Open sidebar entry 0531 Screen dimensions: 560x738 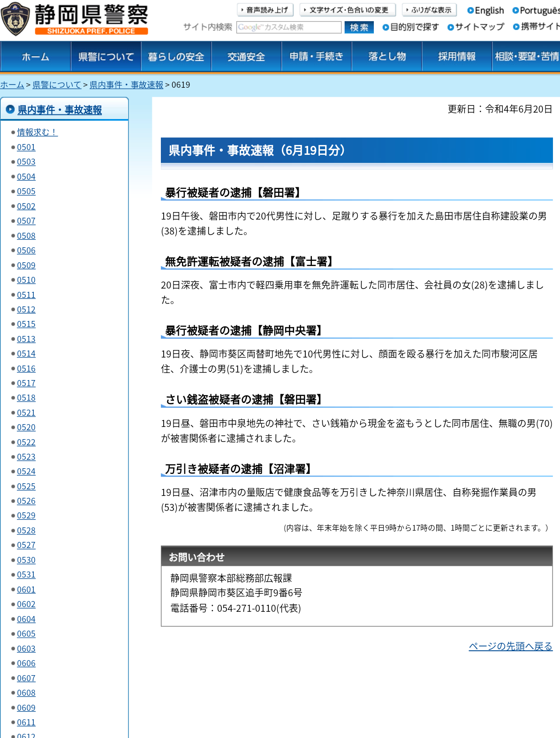pyautogui.click(x=26, y=575)
